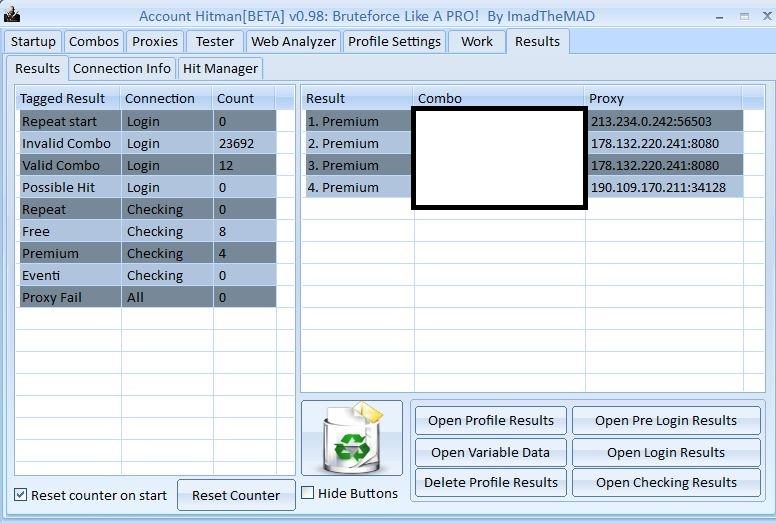Click the recycle bin clear results icon
The height and width of the screenshot is (523, 776).
(x=351, y=438)
